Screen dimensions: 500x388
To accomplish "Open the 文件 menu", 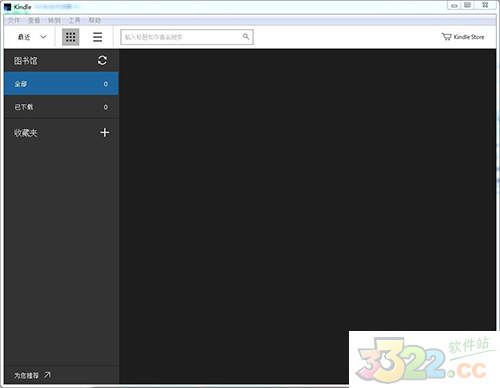I will 14,20.
